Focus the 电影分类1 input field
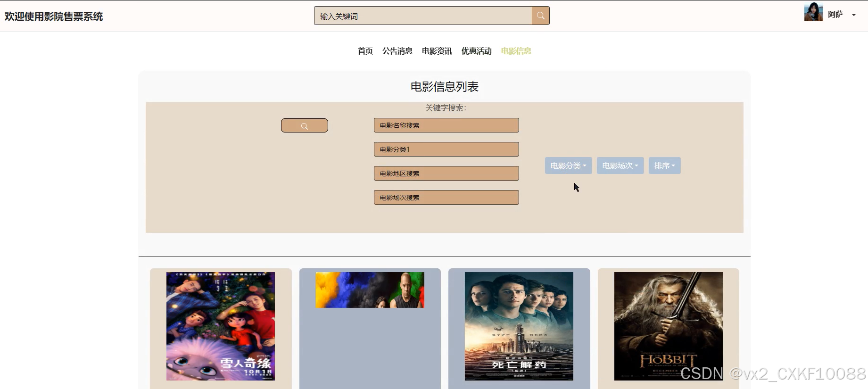This screenshot has width=868, height=389. point(446,149)
